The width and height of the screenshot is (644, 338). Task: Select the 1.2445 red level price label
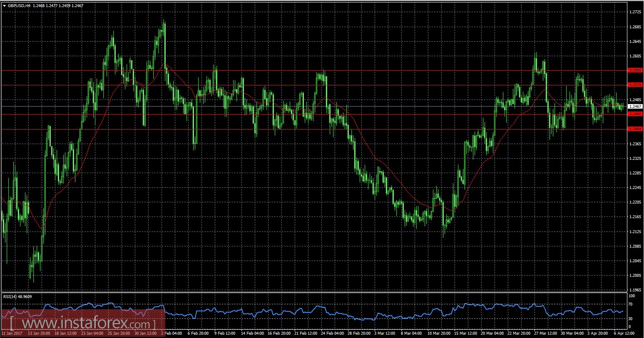tap(636, 114)
